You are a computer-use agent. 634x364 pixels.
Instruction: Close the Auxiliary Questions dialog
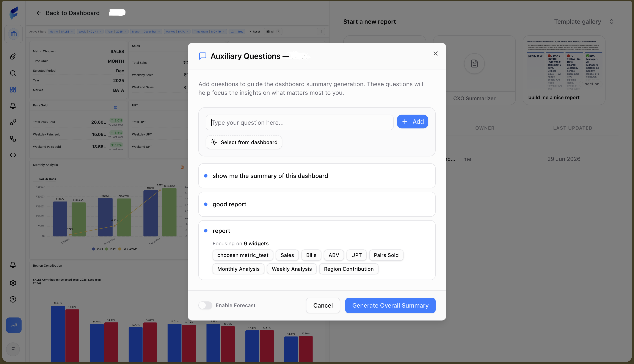tap(436, 53)
